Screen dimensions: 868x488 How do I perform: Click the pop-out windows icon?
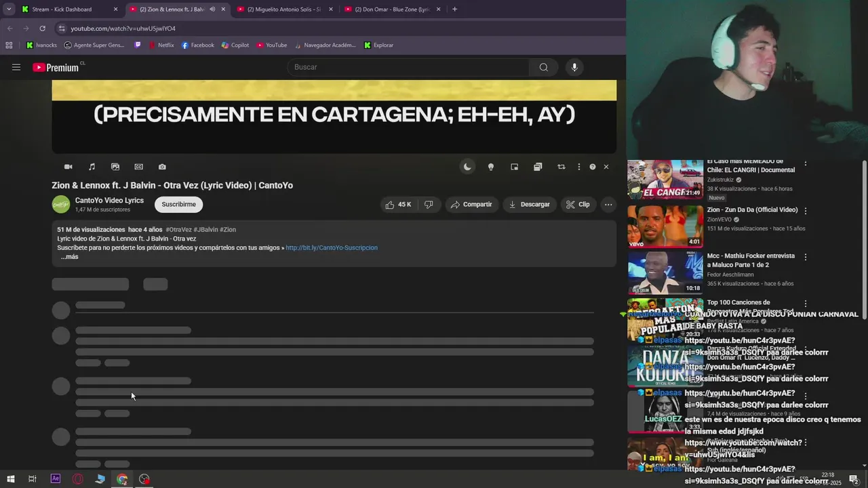point(538,167)
